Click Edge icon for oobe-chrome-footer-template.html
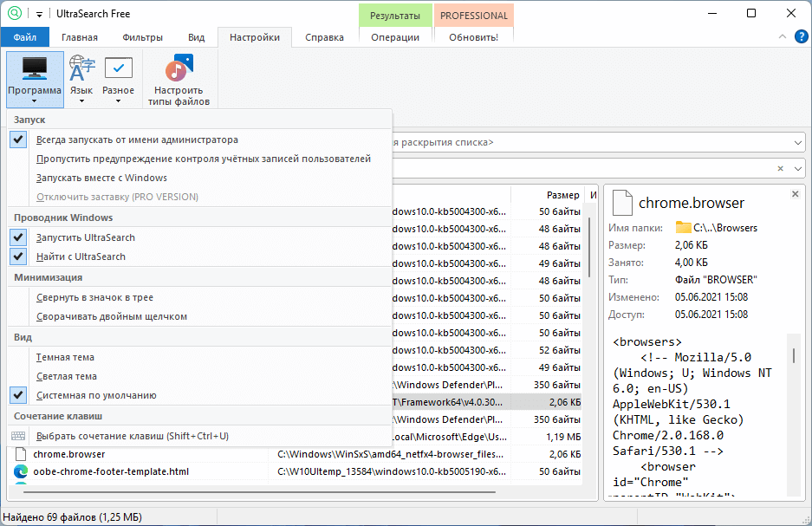This screenshot has height=526, width=812. click(21, 471)
